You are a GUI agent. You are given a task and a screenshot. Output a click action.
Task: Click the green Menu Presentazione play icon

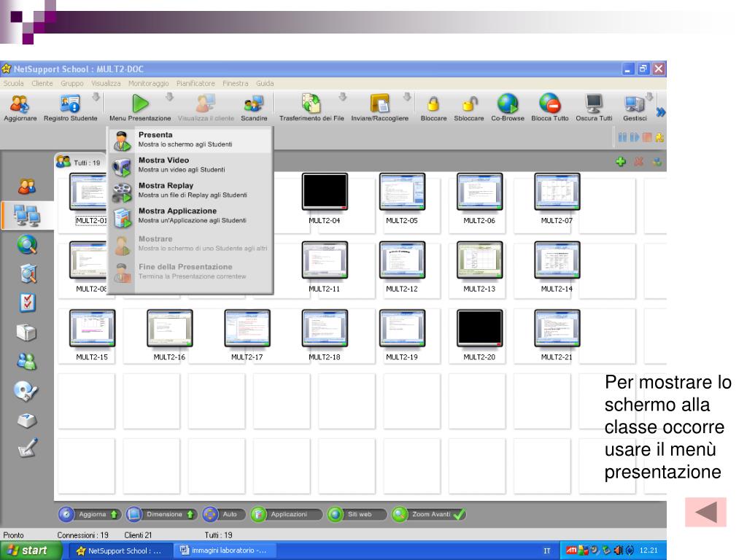tap(140, 104)
